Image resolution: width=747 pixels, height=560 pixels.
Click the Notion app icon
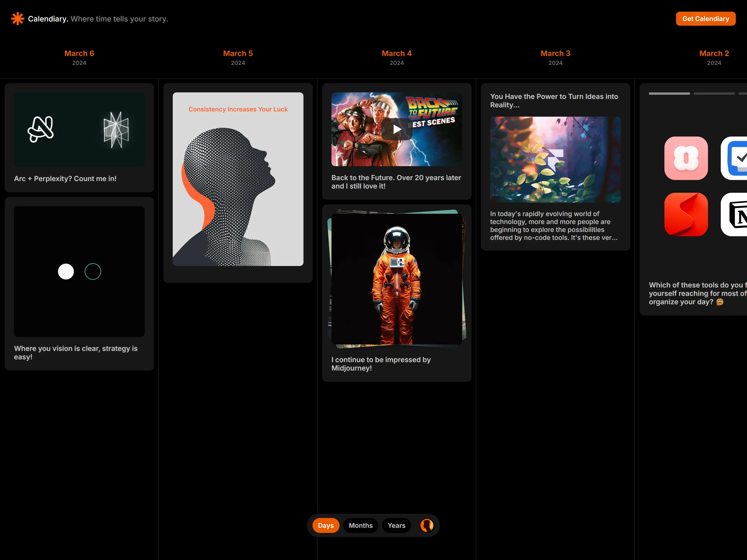click(x=734, y=214)
